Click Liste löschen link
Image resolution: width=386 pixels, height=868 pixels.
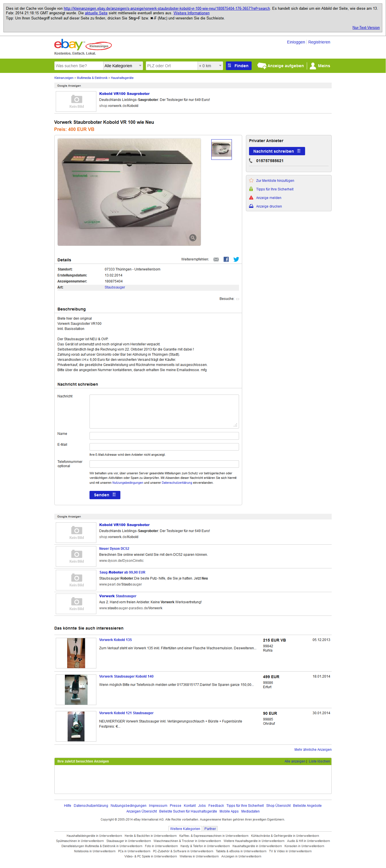[x=319, y=762]
